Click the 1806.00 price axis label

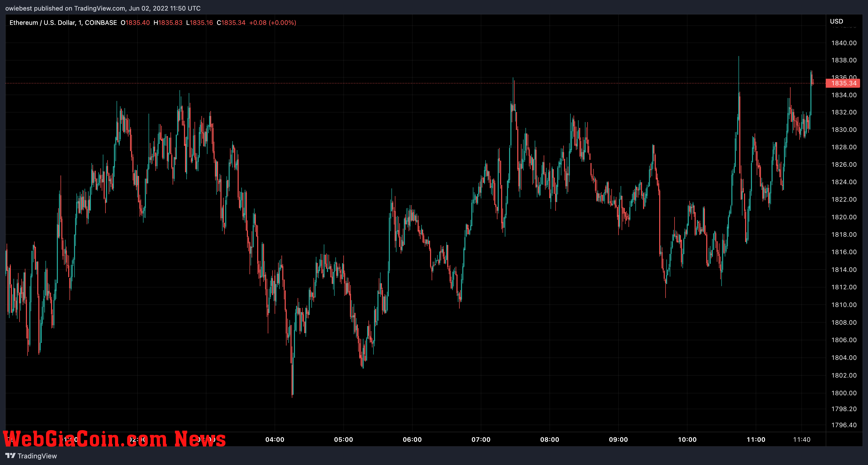(844, 340)
